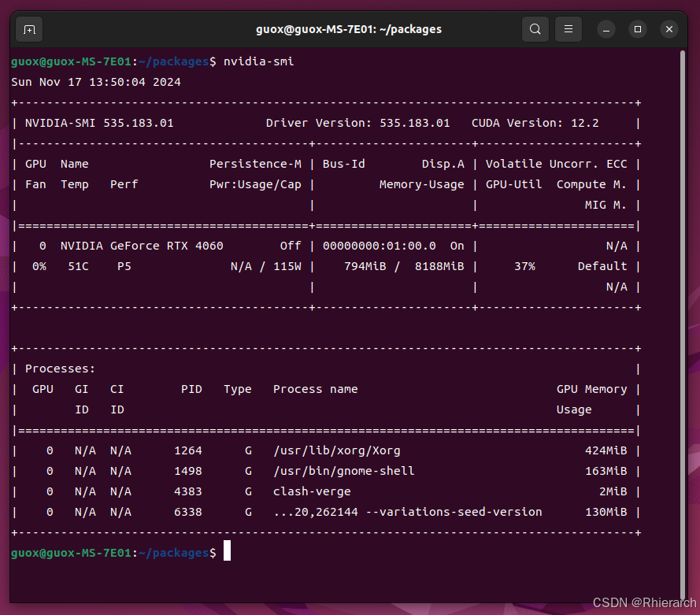
Task: Open a new terminal tab
Action: [x=29, y=29]
